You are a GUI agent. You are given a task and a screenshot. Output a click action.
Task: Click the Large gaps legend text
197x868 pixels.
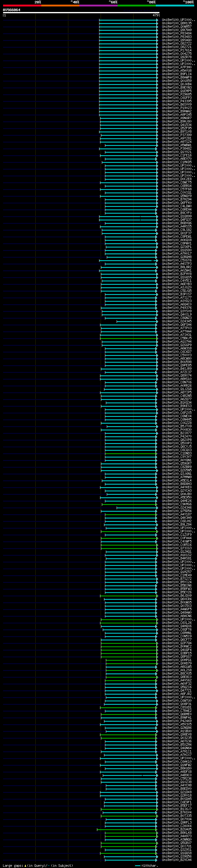click(38, 865)
